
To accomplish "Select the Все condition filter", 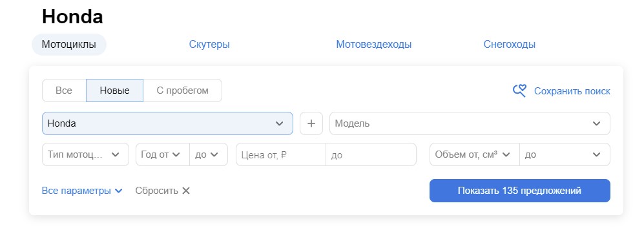I will pyautogui.click(x=64, y=90).
